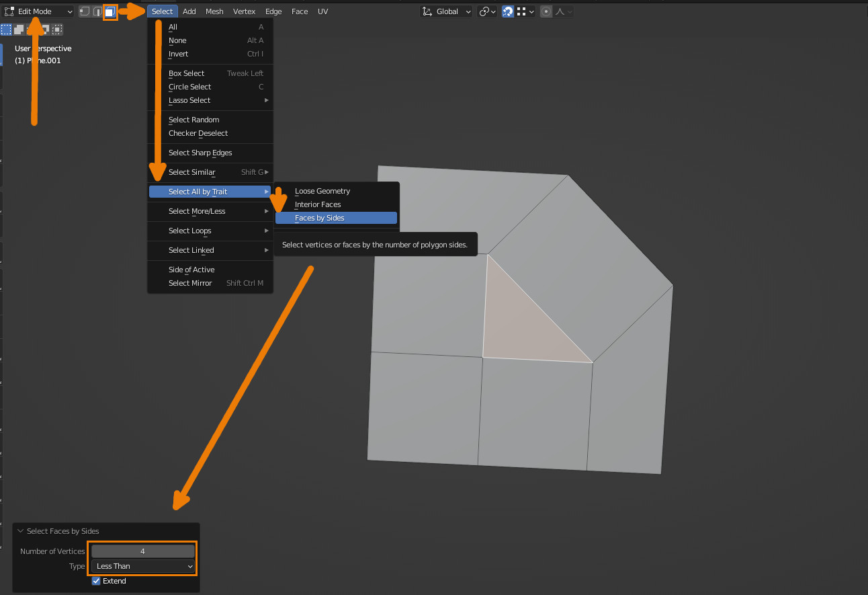
Task: Choose Invert from the Select menu
Action: [210, 54]
